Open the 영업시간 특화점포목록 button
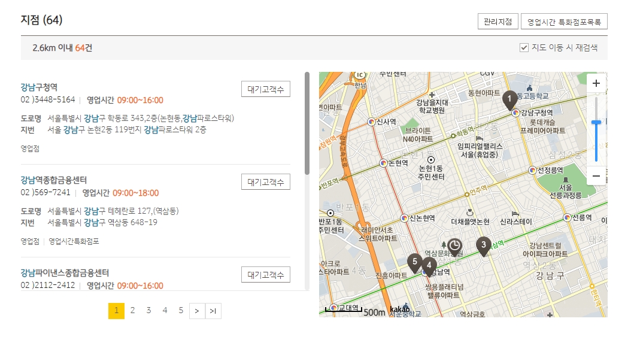 click(x=564, y=21)
